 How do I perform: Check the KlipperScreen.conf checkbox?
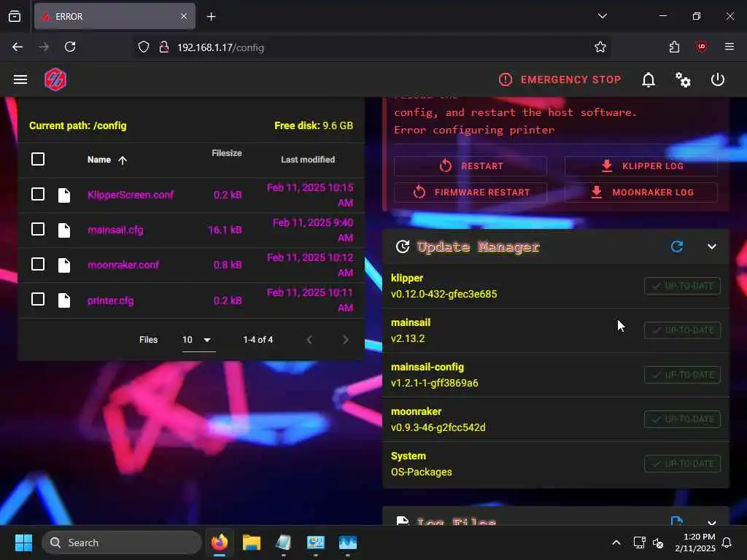(x=38, y=194)
